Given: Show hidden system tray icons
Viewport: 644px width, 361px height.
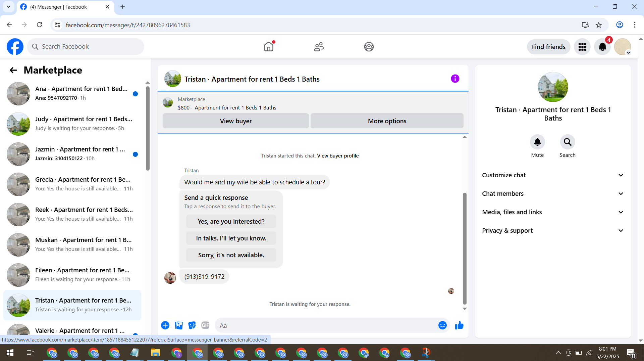Looking at the screenshot, I should [558, 353].
